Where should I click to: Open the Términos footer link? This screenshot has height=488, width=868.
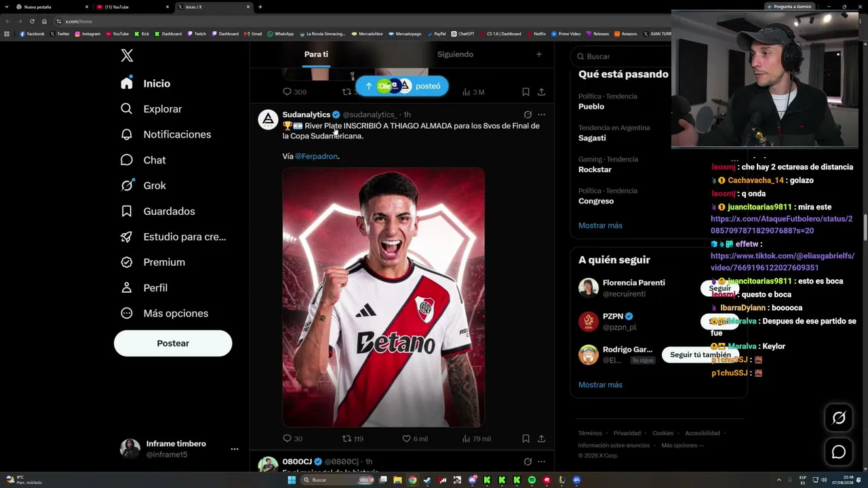(590, 433)
